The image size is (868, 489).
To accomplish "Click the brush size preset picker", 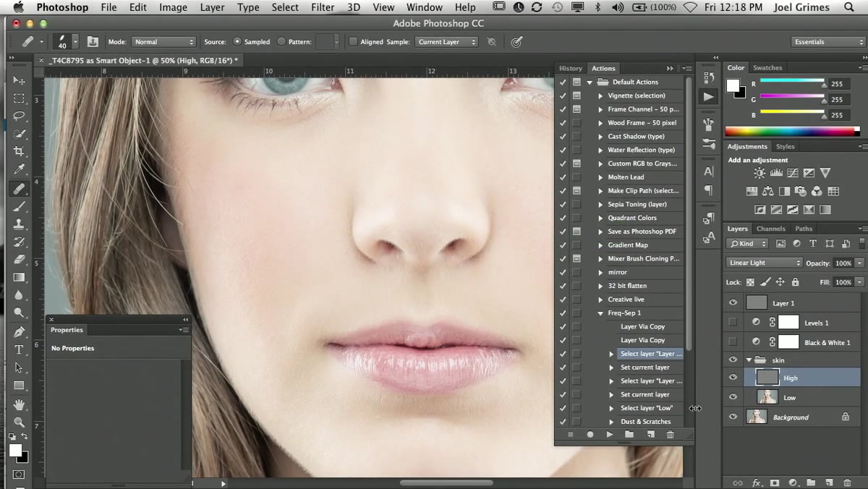I will [x=66, y=42].
